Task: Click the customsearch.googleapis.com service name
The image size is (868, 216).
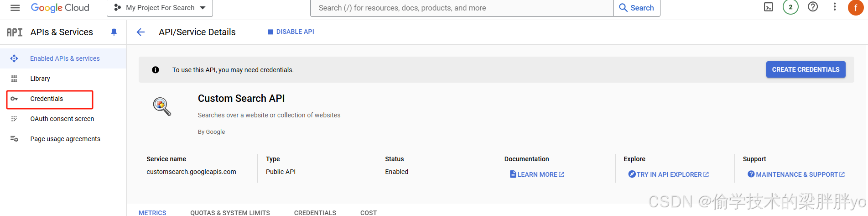Action: pos(191,172)
